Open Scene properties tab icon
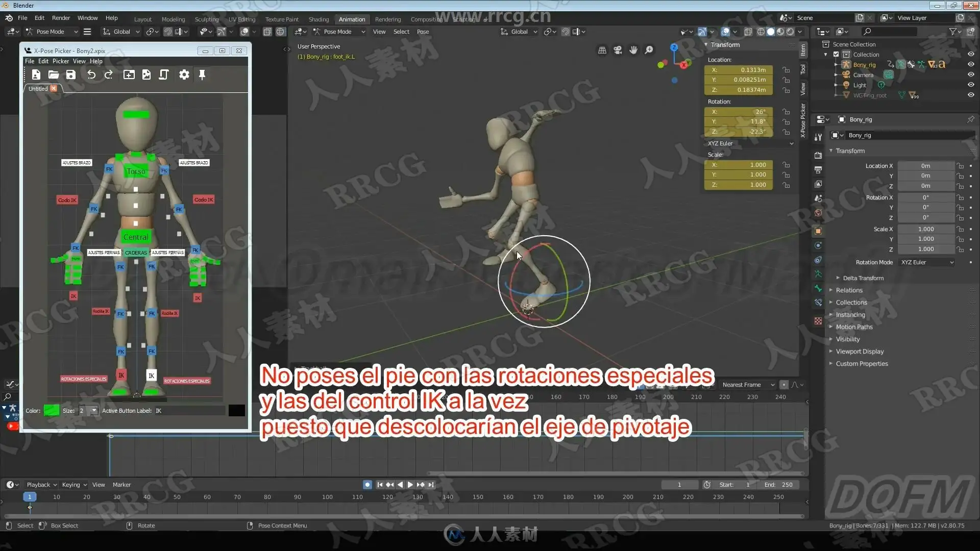Image resolution: width=980 pixels, height=551 pixels. coord(818,198)
